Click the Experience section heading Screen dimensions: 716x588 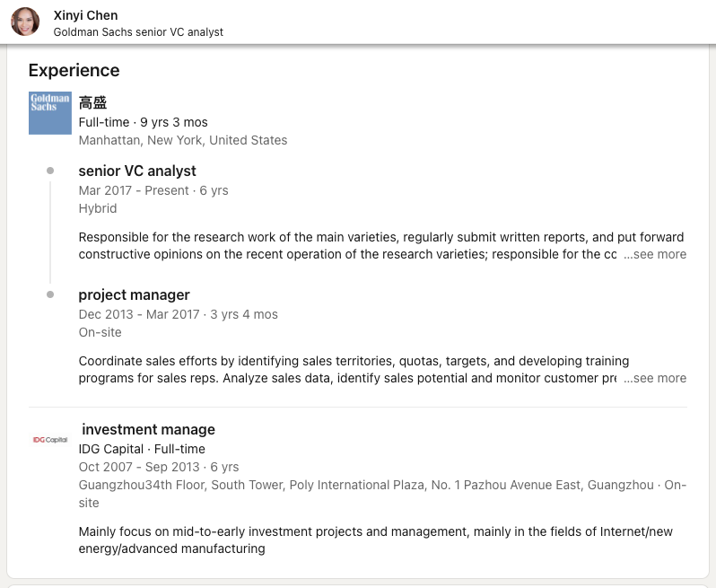[x=74, y=70]
